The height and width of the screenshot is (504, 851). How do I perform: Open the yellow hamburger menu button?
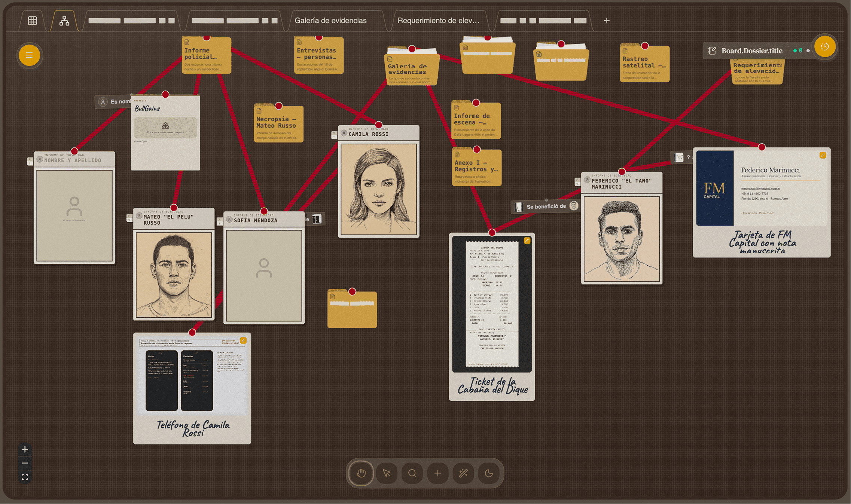click(29, 55)
